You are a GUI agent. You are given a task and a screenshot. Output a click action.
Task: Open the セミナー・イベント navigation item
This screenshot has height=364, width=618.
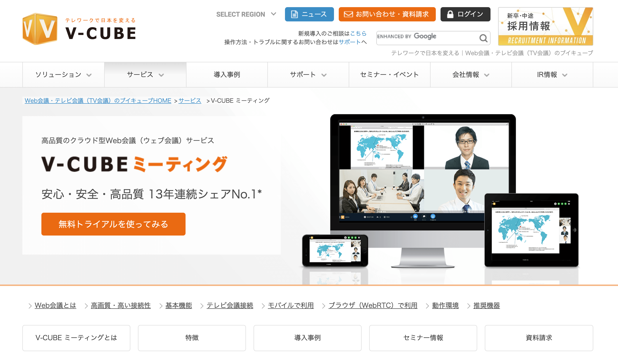point(389,74)
